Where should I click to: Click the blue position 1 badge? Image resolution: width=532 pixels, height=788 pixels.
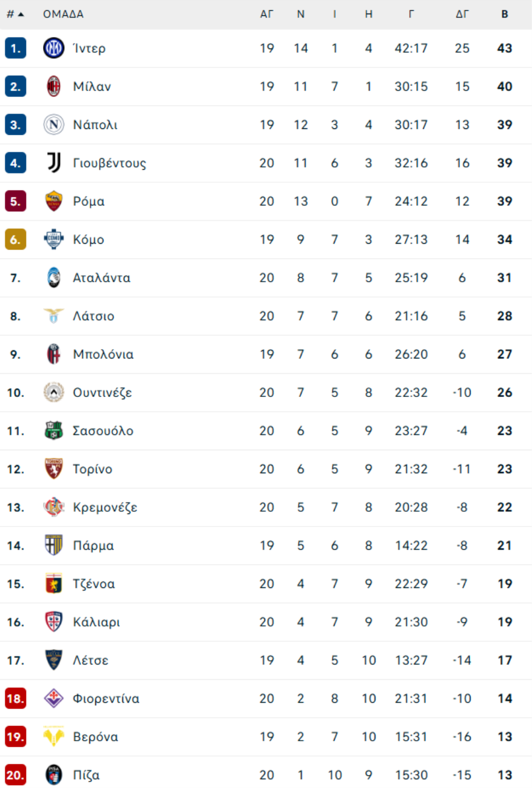(x=15, y=48)
